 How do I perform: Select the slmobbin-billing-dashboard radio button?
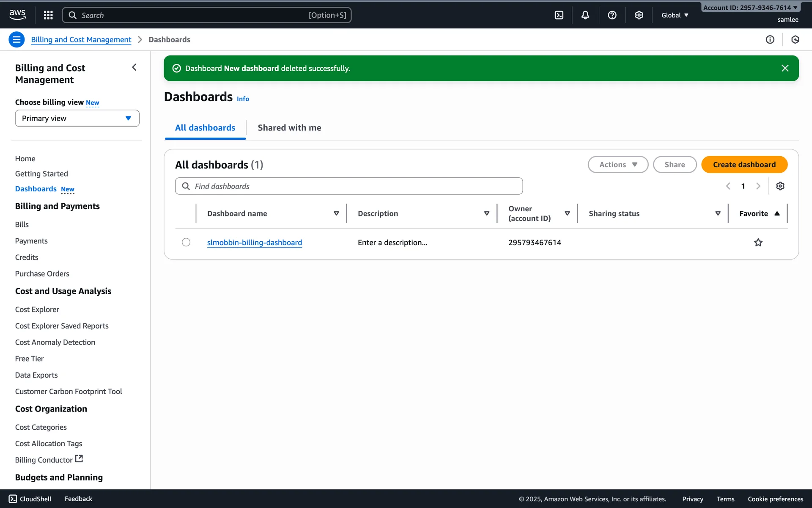point(186,242)
